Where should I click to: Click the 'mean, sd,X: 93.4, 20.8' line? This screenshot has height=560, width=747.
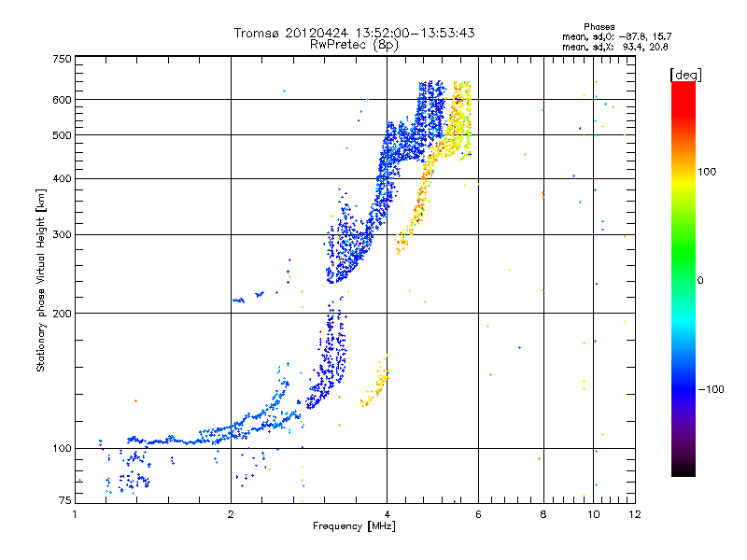615,47
